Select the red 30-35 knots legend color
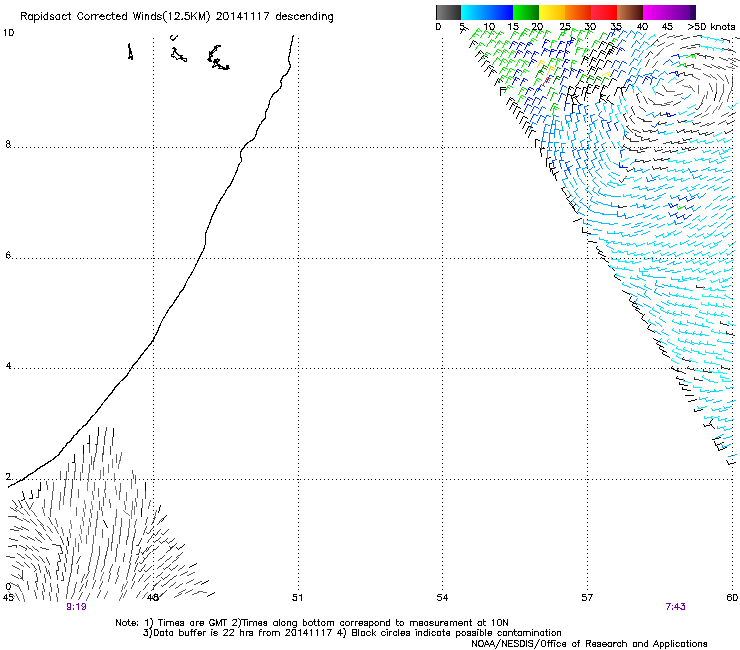 (604, 12)
